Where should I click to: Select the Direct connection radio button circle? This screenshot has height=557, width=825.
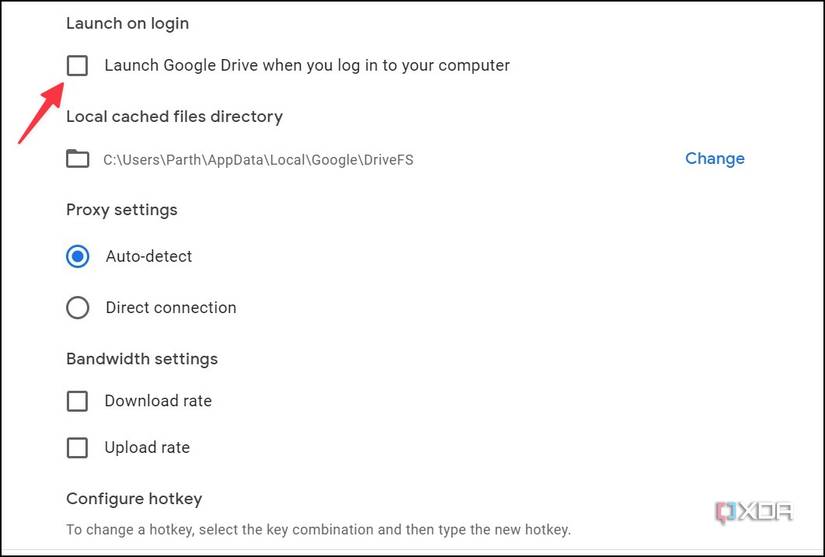[77, 308]
